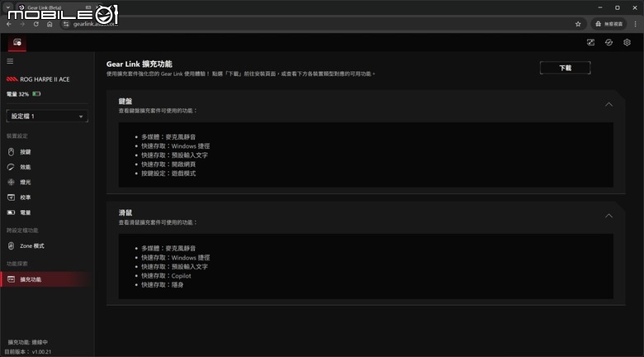Open the 設定檔 1 profile dropdown
The height and width of the screenshot is (357, 644).
[47, 117]
